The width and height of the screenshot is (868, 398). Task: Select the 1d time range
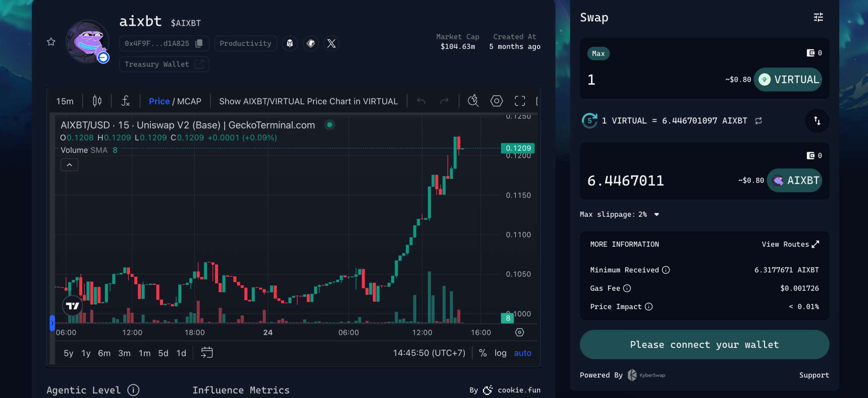coord(181,353)
